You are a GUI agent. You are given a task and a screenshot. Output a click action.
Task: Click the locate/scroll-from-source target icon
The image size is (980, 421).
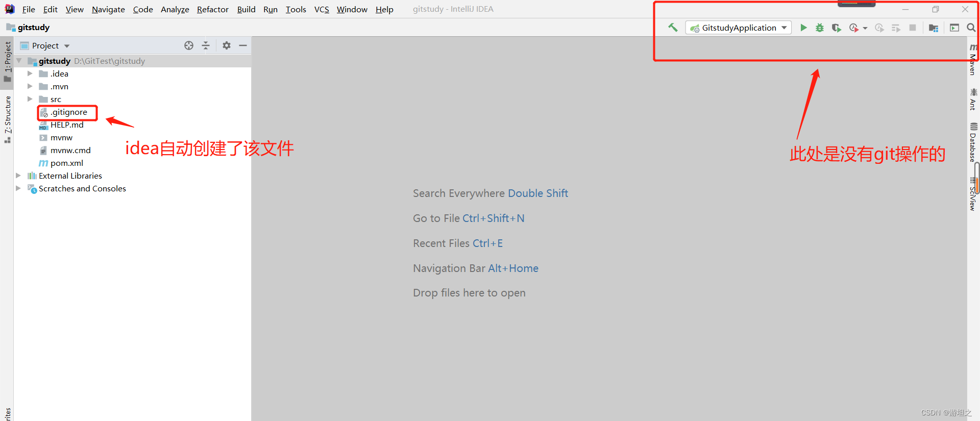point(189,45)
